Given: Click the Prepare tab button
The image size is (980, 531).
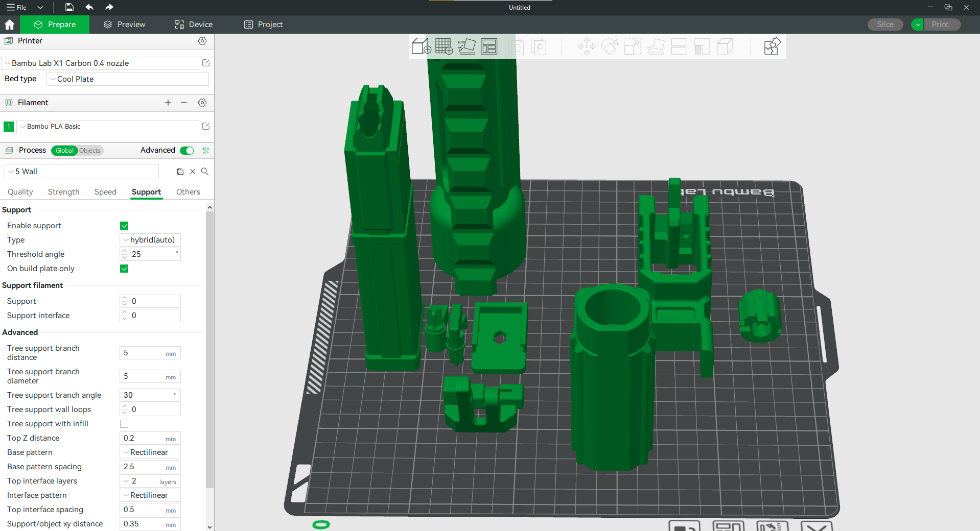Looking at the screenshot, I should (x=55, y=25).
